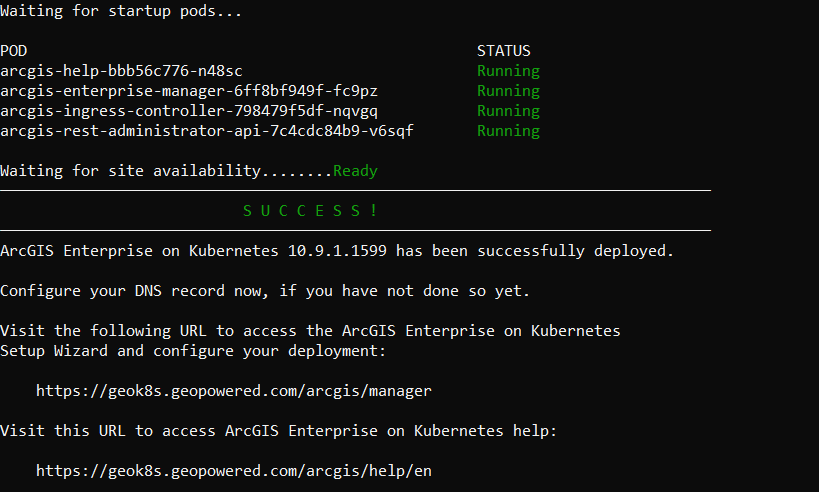Click the green SUCCESS! banner text
The width and height of the screenshot is (819, 492).
[x=310, y=210]
